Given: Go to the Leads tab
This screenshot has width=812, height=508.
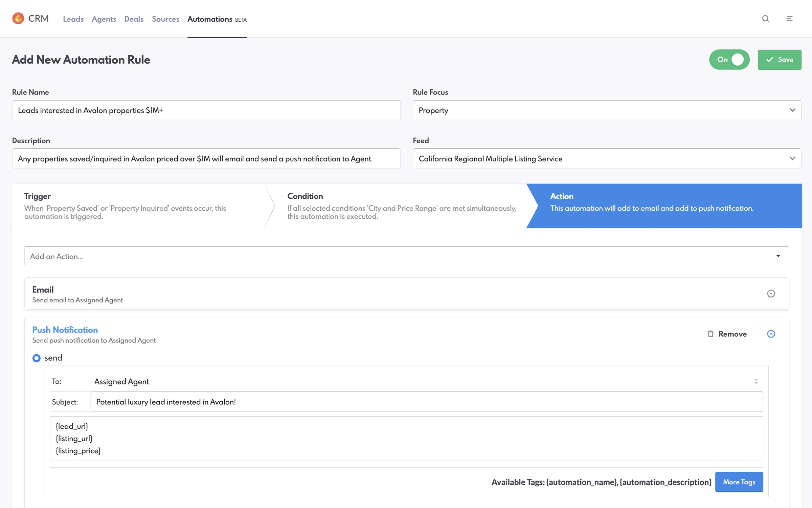Looking at the screenshot, I should (x=73, y=19).
